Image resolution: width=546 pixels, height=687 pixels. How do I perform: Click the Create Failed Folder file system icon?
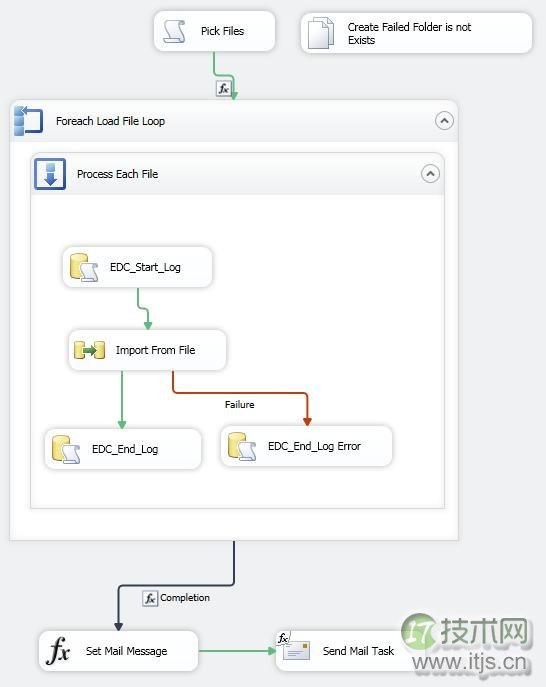(x=321, y=33)
